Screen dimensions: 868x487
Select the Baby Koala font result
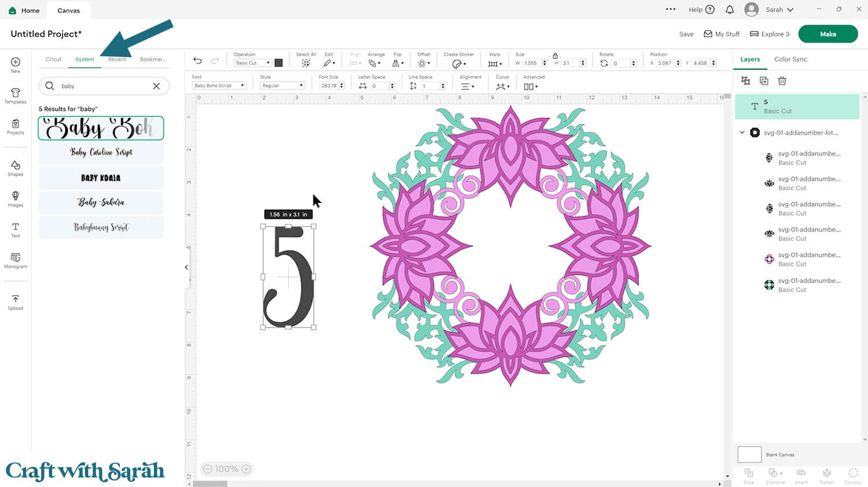(101, 178)
